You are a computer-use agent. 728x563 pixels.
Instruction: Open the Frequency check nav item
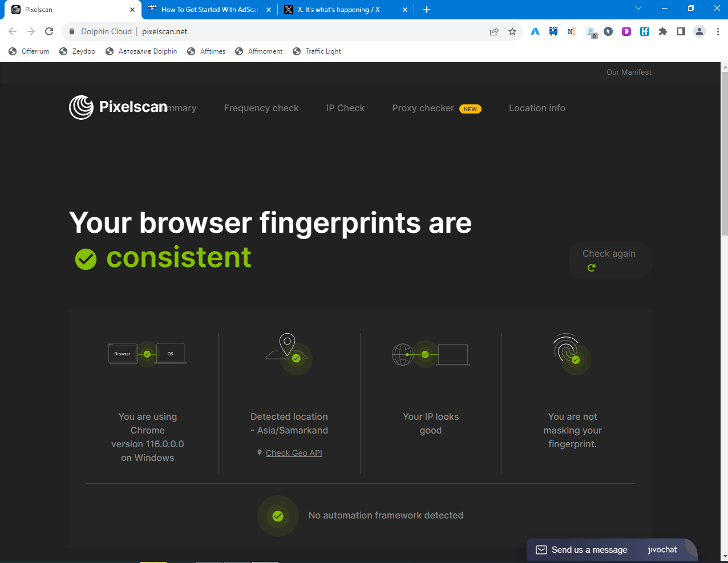(x=261, y=108)
